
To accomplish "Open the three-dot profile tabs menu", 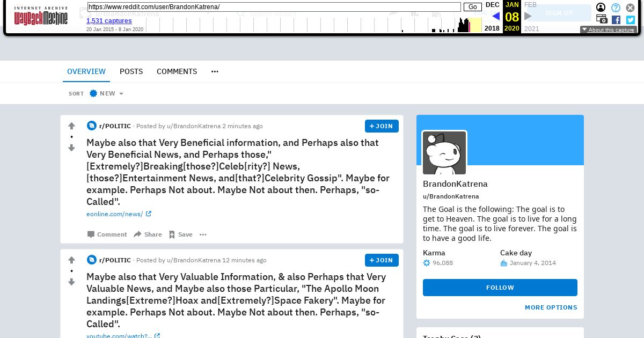I will [215, 71].
